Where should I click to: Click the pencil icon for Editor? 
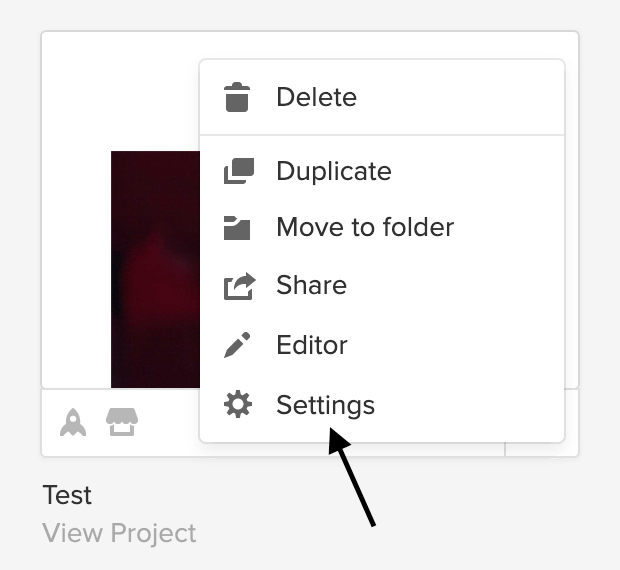237,346
